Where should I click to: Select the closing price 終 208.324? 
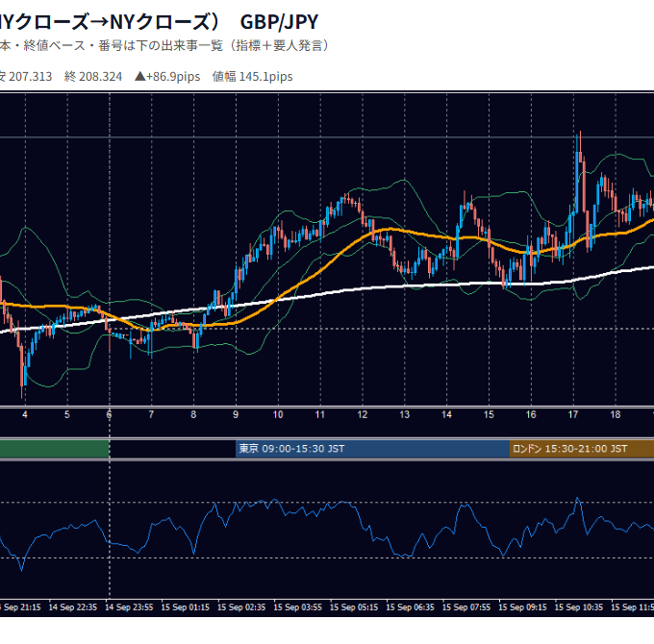pyautogui.click(x=93, y=77)
